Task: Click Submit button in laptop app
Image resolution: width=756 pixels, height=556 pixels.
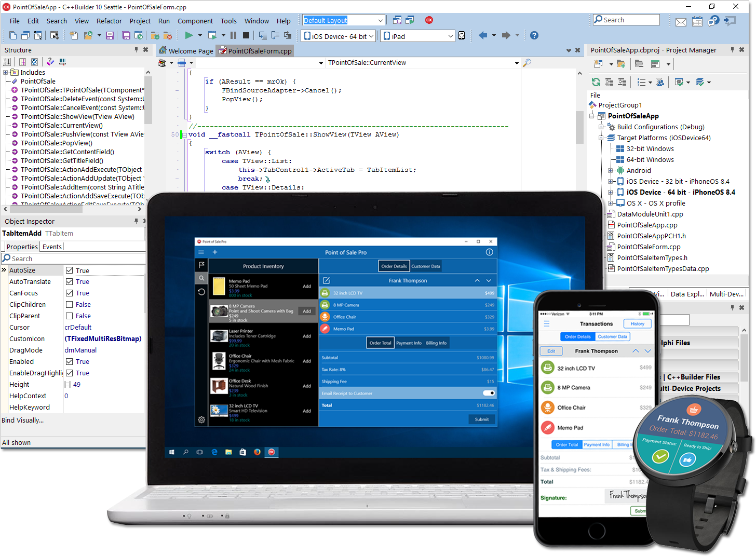Action: click(482, 419)
